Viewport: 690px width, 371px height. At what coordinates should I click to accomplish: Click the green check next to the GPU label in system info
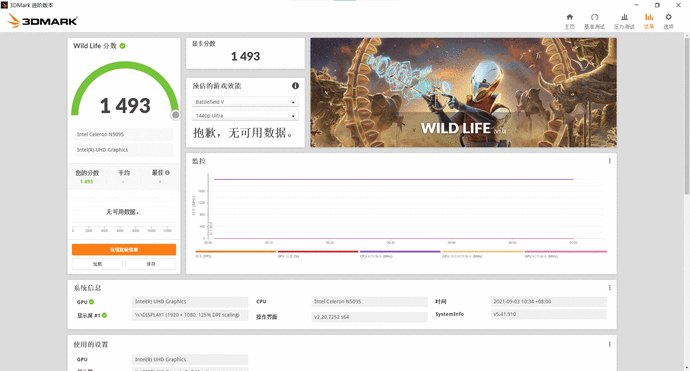pyautogui.click(x=92, y=302)
